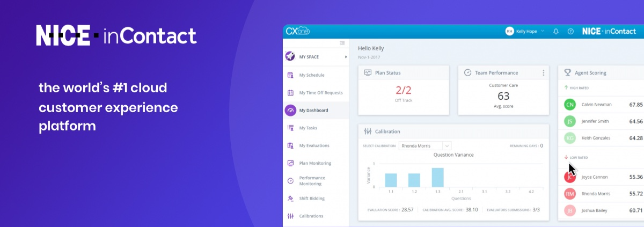Click Keith Gonzales' KG avatar
The image size is (644, 227).
point(570,138)
